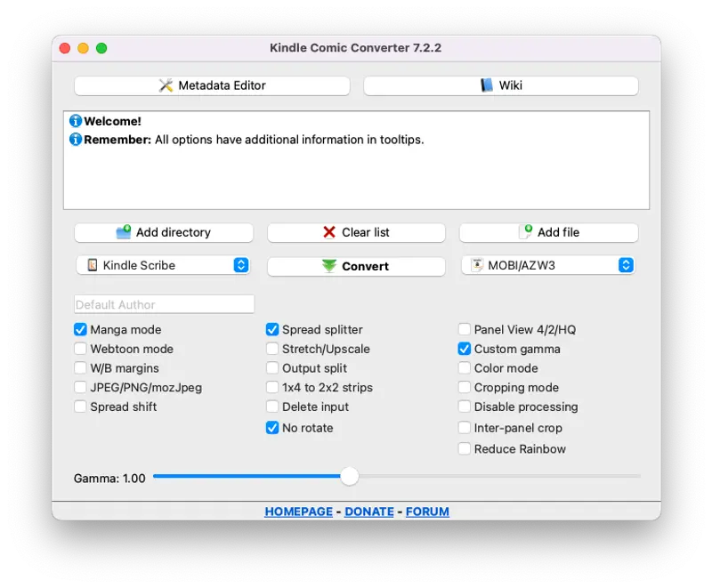Viewport: 712px width, 588px height.
Task: Enable the Webtoon mode checkbox
Action: point(80,349)
